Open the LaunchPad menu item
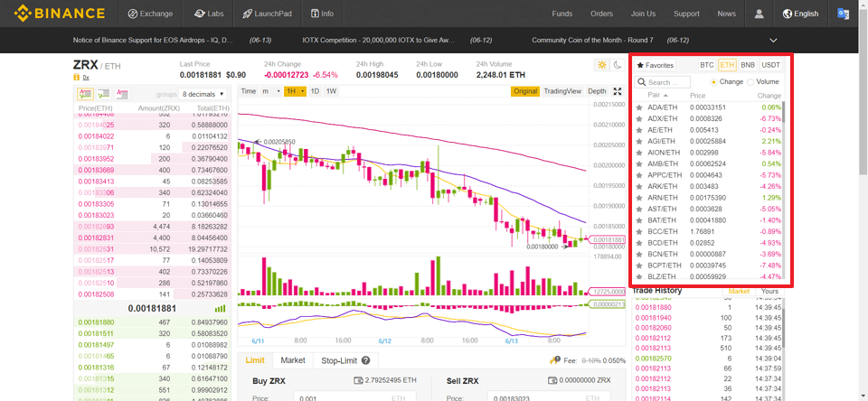This screenshot has width=868, height=401. coord(267,14)
